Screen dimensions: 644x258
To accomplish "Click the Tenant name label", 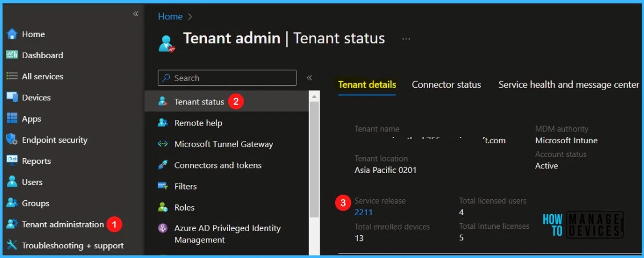I will click(377, 129).
